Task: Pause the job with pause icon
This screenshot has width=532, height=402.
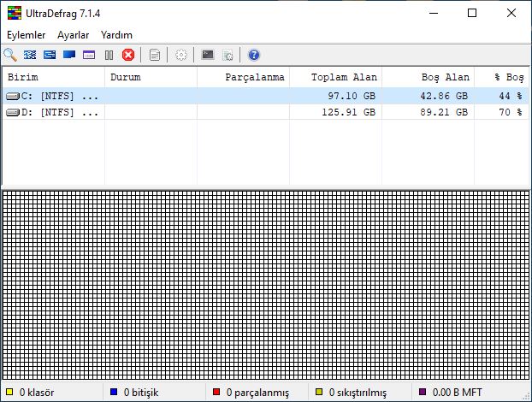Action: (x=109, y=55)
